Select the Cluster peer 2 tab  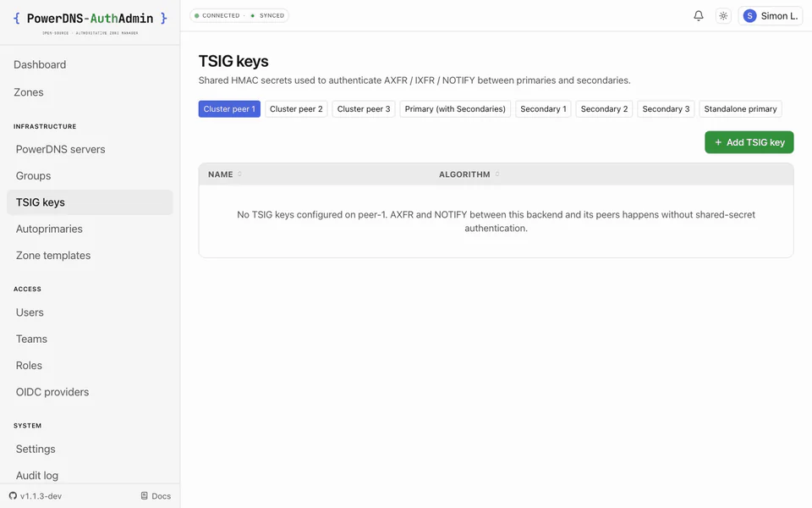pyautogui.click(x=296, y=109)
